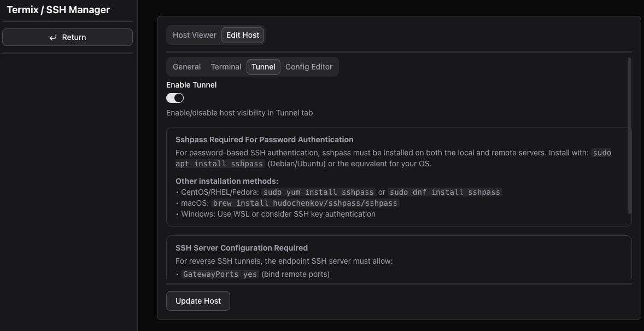
Task: Click 'brew install hudochenkov/sshpass/sshpass' code
Action: (305, 203)
